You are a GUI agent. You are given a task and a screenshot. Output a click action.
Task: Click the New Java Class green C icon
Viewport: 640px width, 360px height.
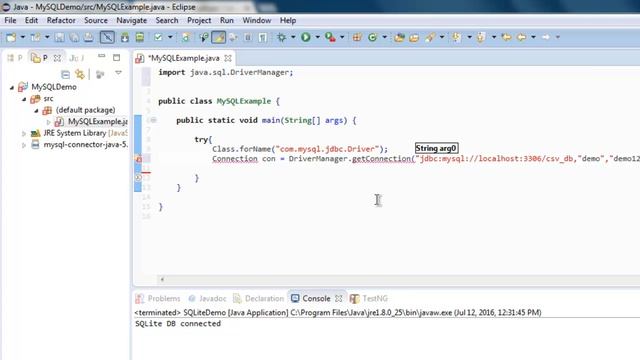(x=372, y=37)
